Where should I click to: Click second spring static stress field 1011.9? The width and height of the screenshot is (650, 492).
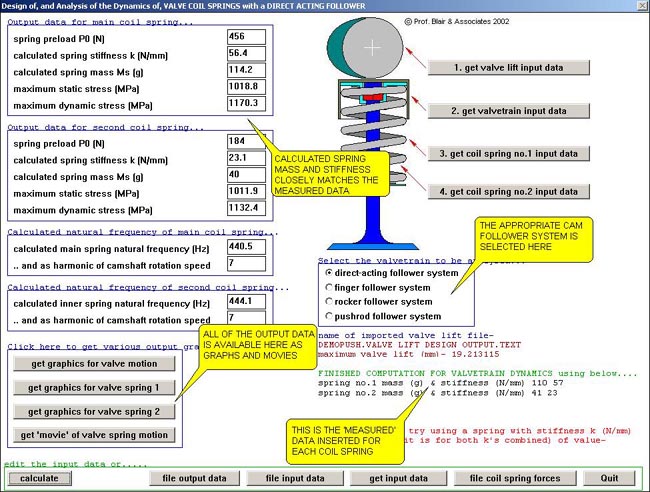coord(246,191)
